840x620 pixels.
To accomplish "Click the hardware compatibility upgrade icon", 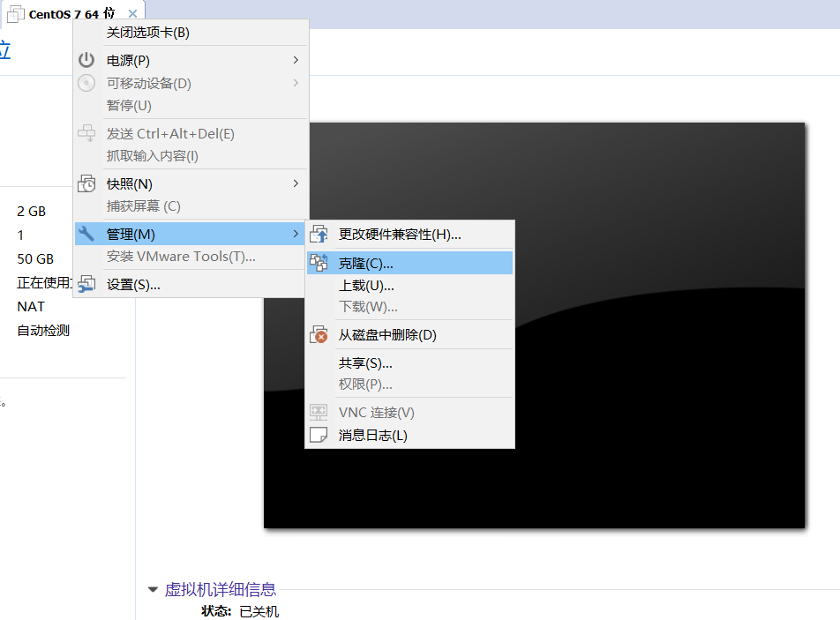I will coord(319,234).
